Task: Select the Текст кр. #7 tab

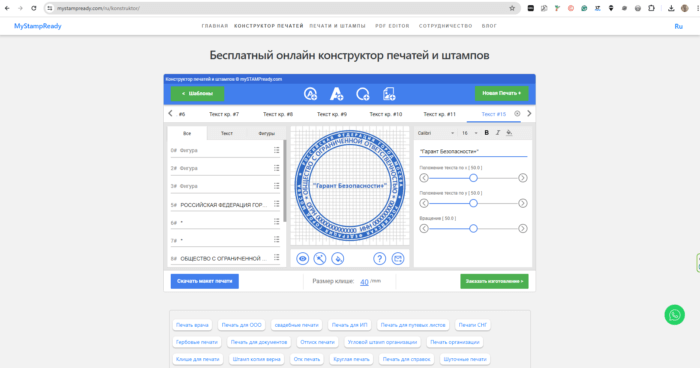Action: click(x=224, y=114)
